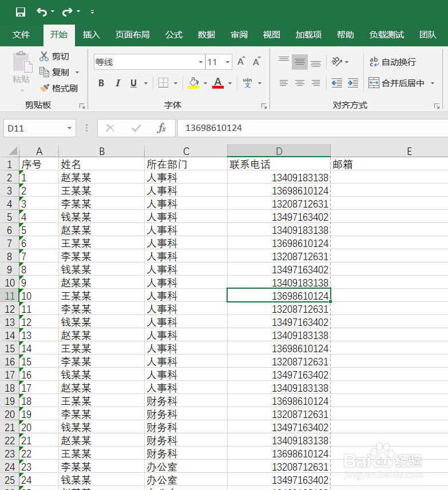Viewport: 448px width, 490px height.
Task: Click the formula bar showing 13698610124
Action: click(x=312, y=128)
